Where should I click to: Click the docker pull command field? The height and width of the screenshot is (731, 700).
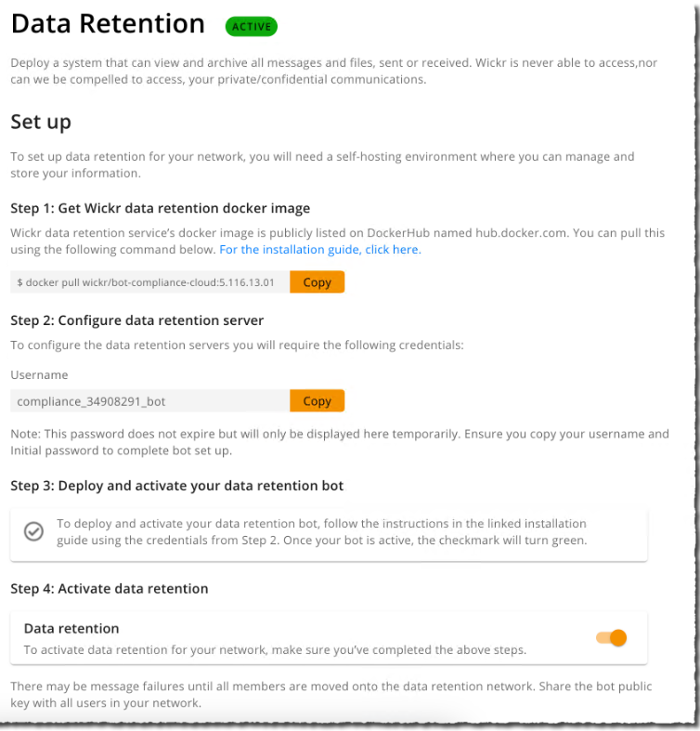[x=149, y=282]
